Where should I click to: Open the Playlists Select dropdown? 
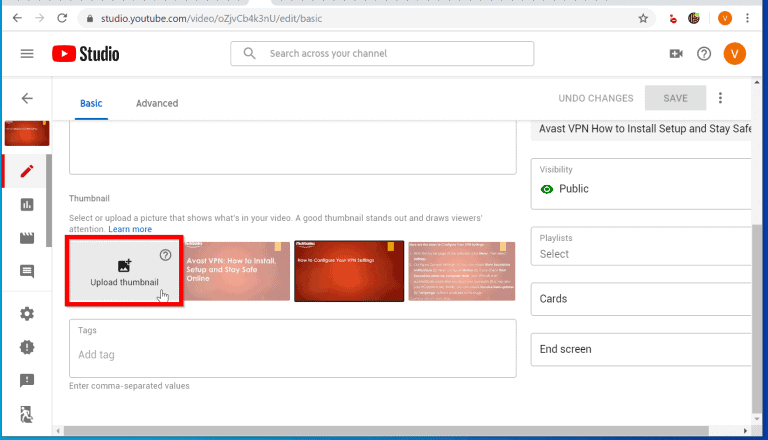coord(641,246)
